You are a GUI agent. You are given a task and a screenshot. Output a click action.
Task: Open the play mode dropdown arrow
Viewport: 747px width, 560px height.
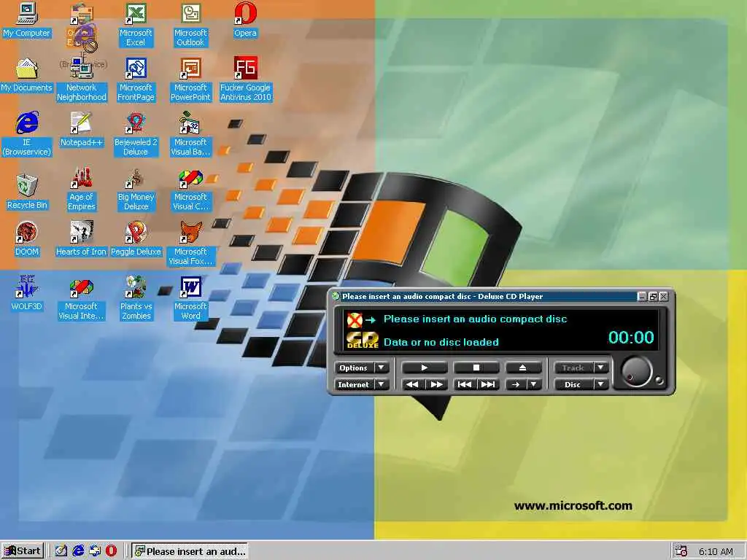(x=534, y=384)
